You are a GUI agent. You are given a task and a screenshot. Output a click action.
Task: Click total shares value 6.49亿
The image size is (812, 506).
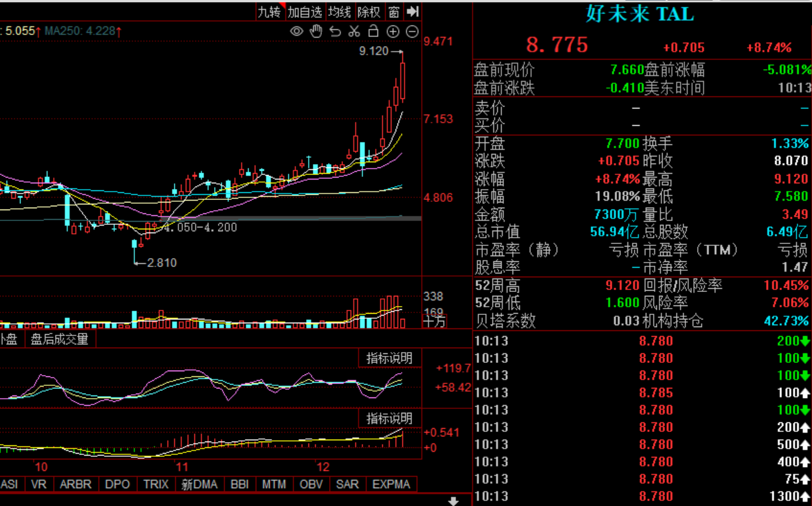(x=787, y=232)
